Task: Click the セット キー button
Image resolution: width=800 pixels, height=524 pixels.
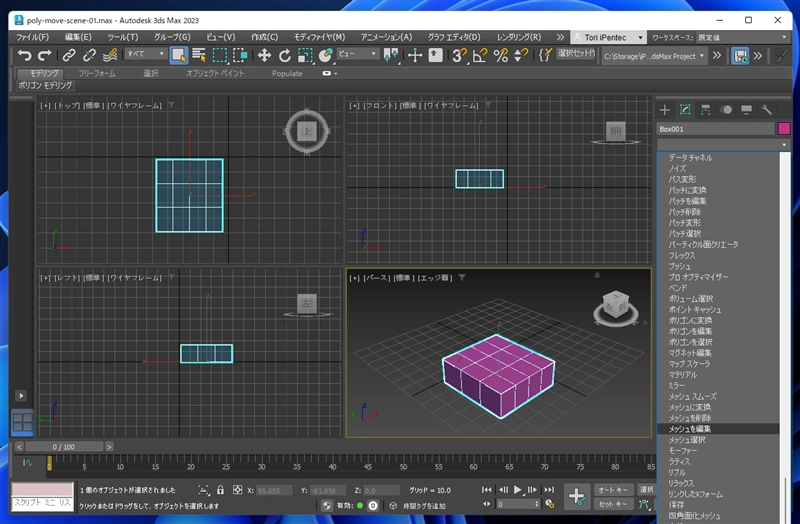Action: [x=613, y=504]
